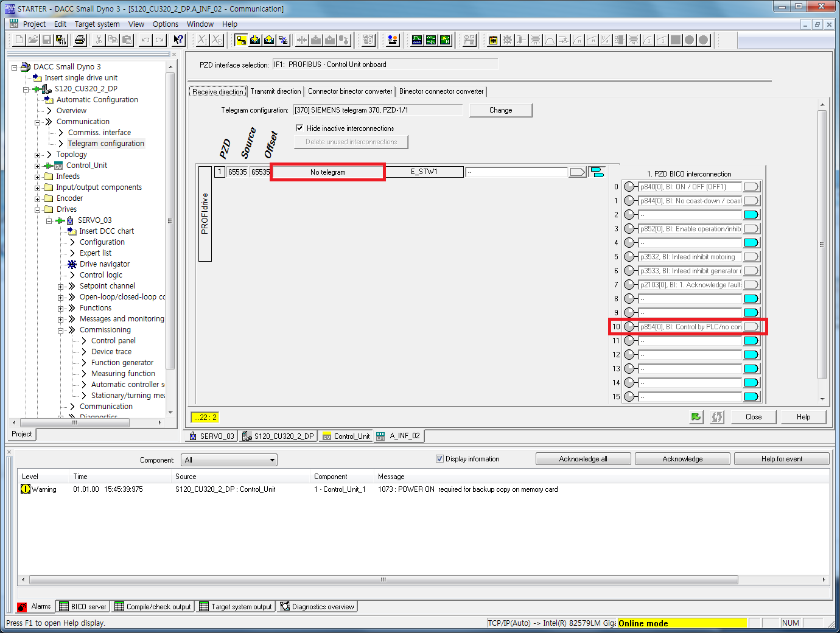Click the Change telegram button

pos(500,110)
